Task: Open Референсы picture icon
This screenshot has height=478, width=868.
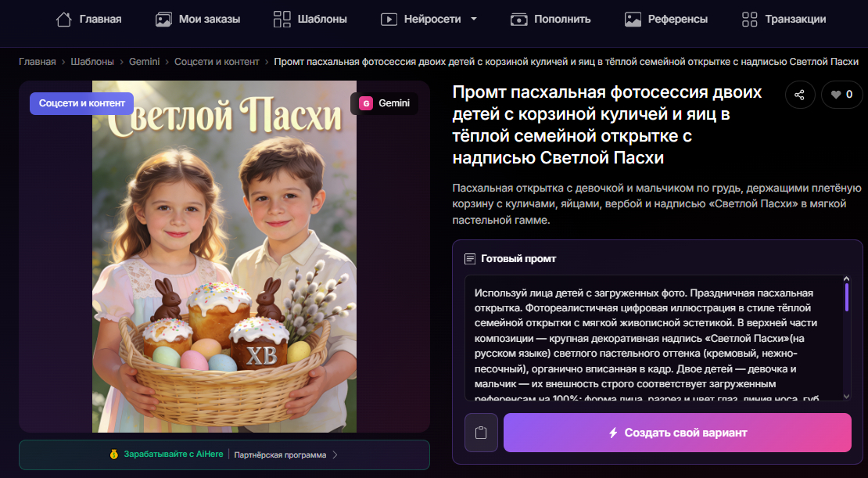Action: (x=633, y=20)
